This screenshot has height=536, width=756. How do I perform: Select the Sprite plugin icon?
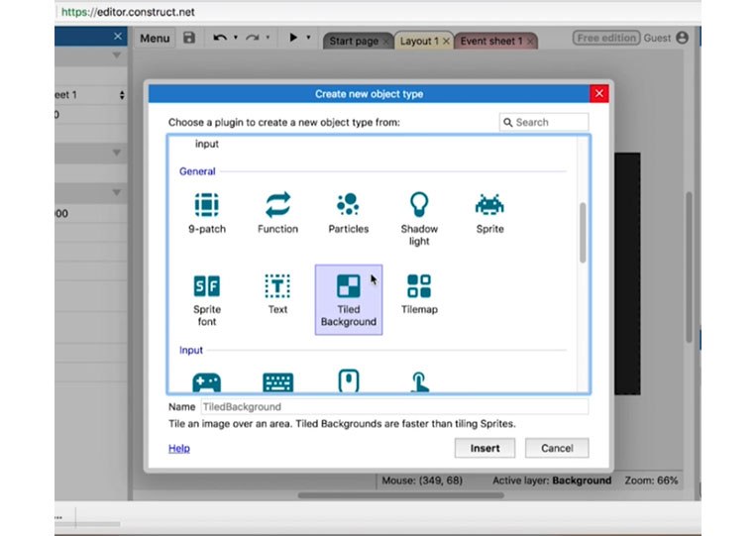click(489, 204)
